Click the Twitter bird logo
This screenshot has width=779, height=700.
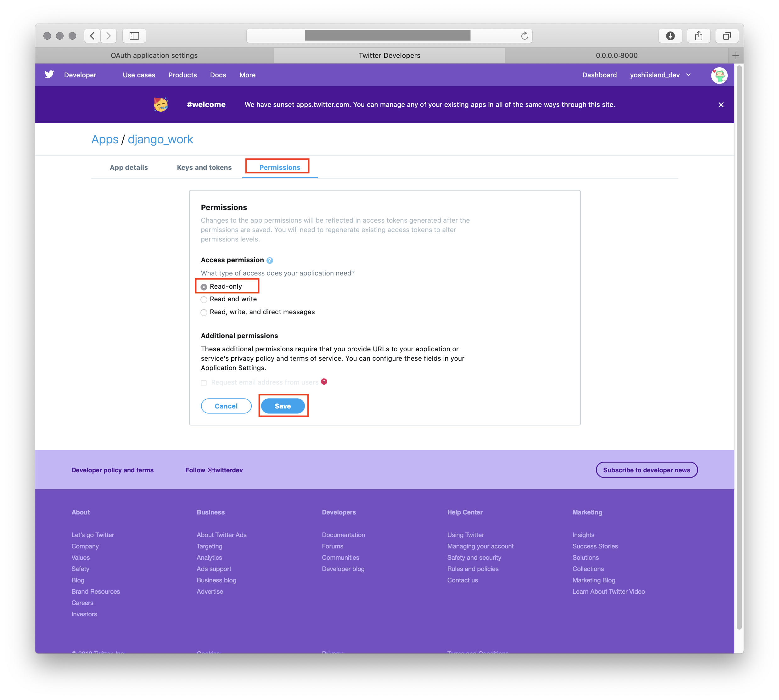(x=49, y=75)
